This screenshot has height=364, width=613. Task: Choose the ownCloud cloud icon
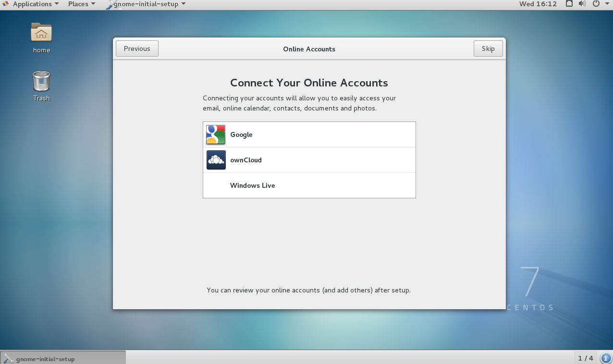coord(216,160)
